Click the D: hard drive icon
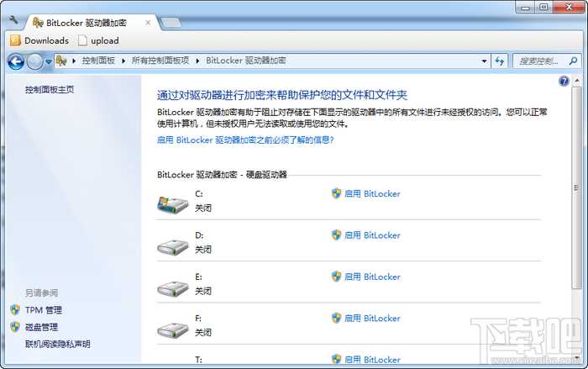Image resolution: width=588 pixels, height=369 pixels. pos(174,245)
